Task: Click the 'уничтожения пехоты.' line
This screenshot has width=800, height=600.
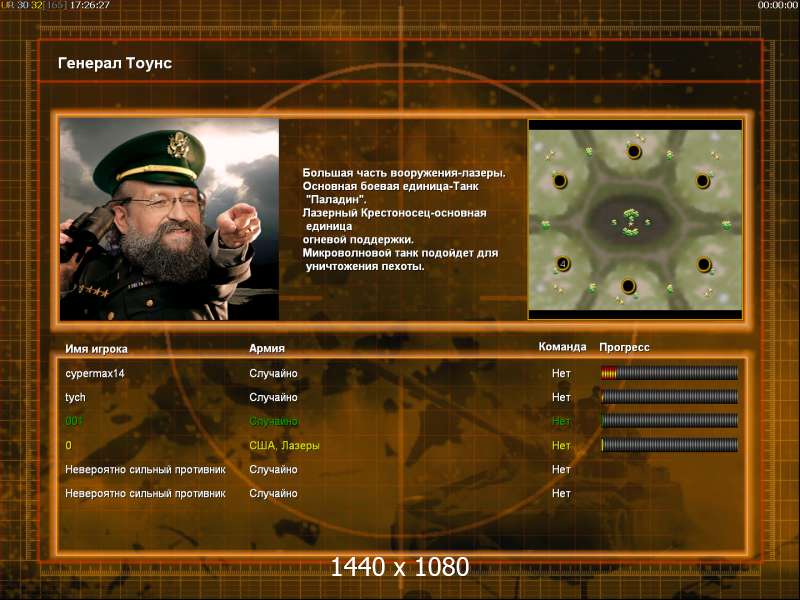Action: click(365, 266)
